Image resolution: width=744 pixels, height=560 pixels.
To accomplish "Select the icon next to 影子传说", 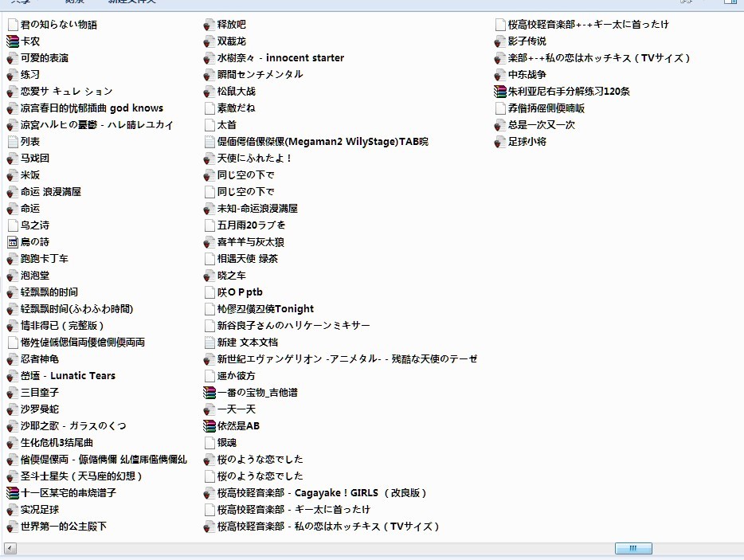I will coord(500,41).
